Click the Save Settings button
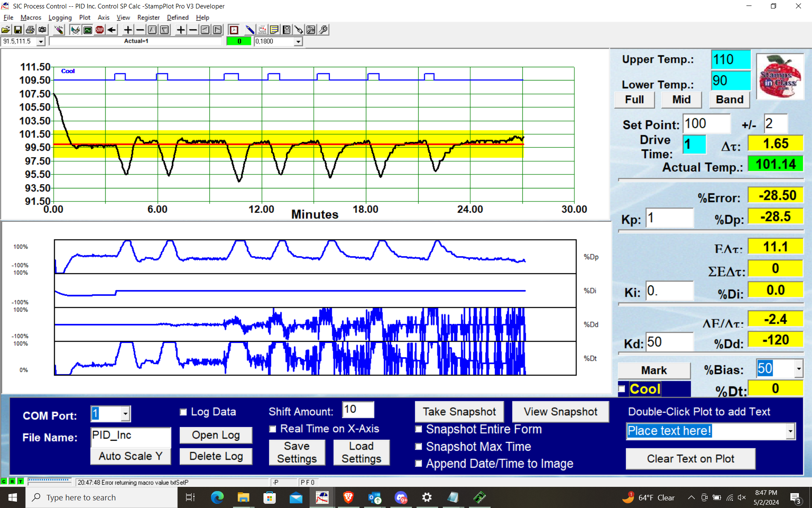Viewport: 812px width, 508px height. [297, 452]
